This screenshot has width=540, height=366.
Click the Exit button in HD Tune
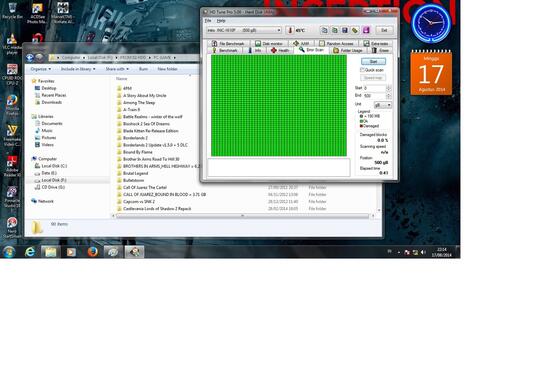384,30
